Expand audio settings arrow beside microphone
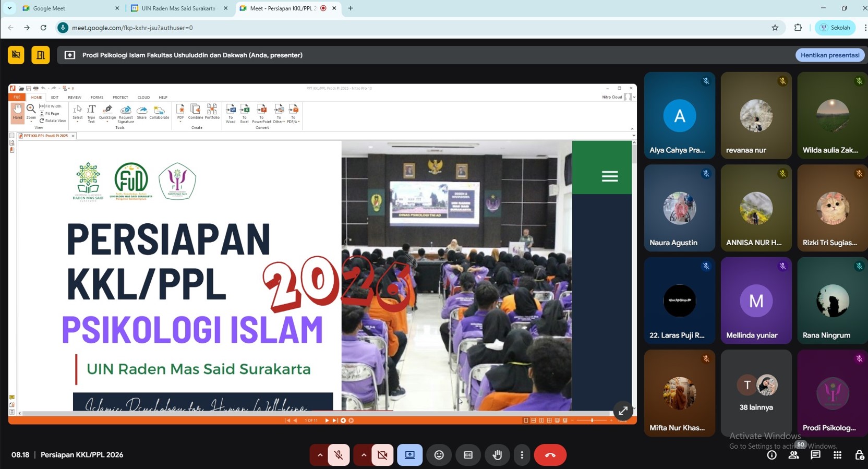 [x=320, y=455]
